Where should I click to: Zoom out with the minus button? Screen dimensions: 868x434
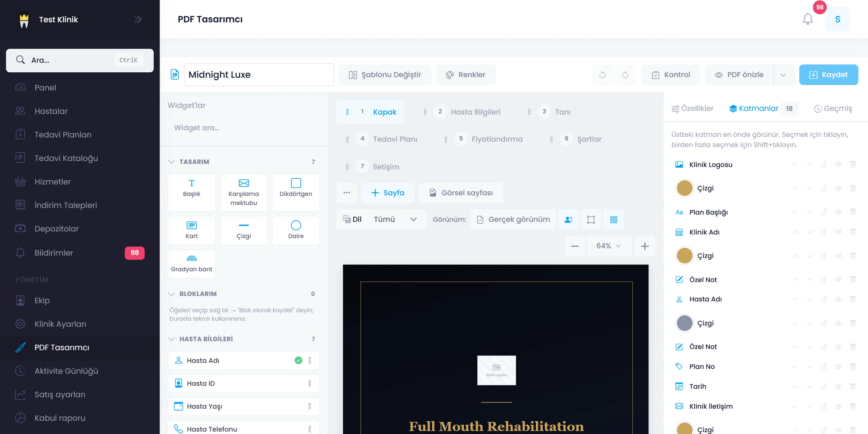click(575, 246)
